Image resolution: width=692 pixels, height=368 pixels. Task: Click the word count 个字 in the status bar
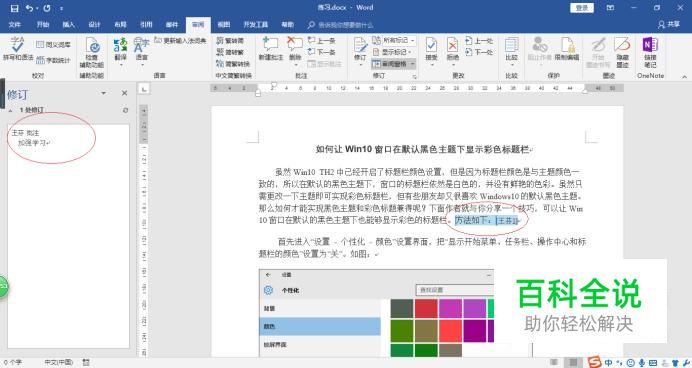click(x=13, y=362)
